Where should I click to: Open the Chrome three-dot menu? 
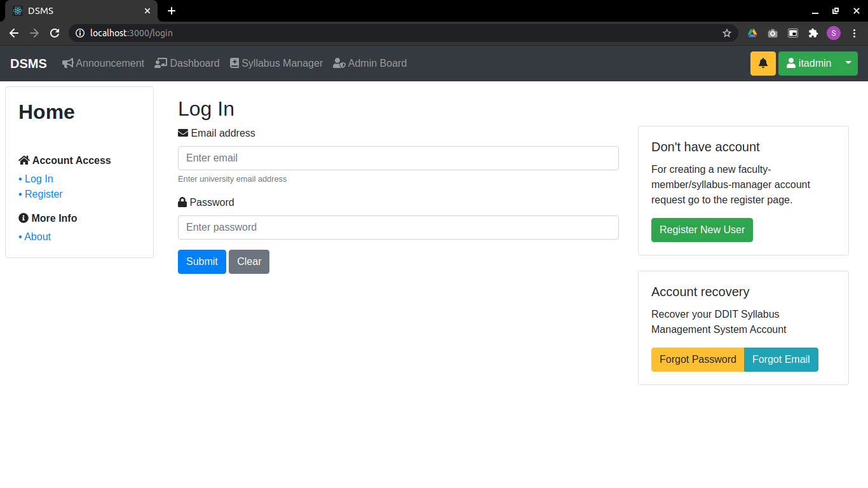pyautogui.click(x=854, y=33)
